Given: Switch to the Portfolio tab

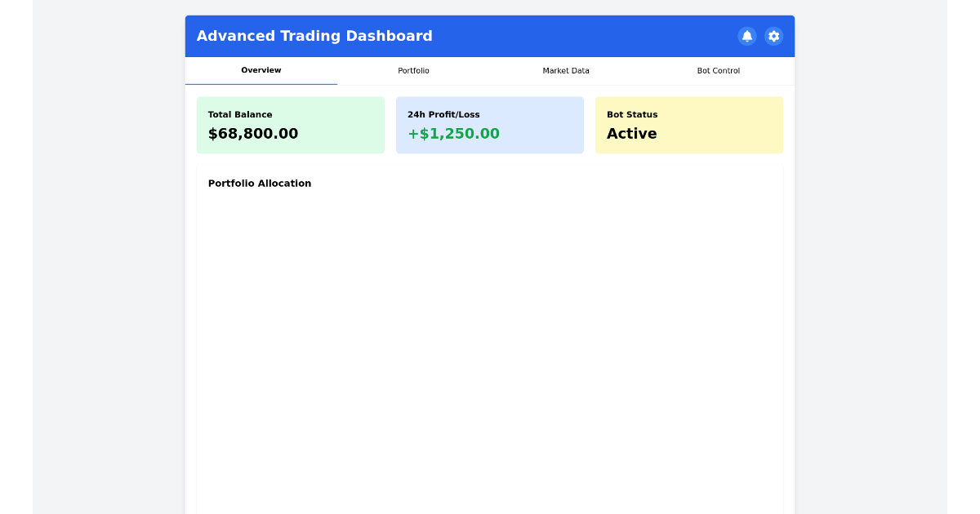Looking at the screenshot, I should pyautogui.click(x=414, y=71).
